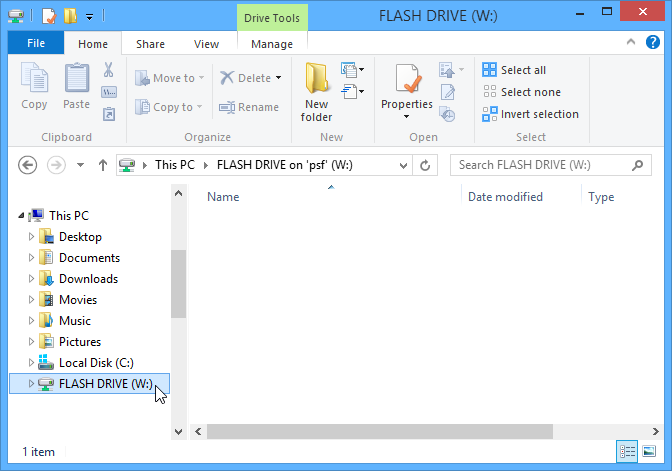
Task: Click the navigation pane vertical scrollbar thumb
Action: click(178, 284)
